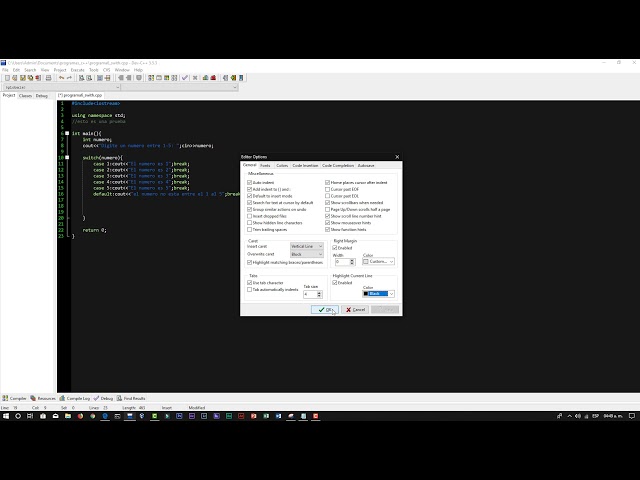The width and height of the screenshot is (640, 480).
Task: Click the Debug checkmark toolbar icon
Action: 185,78
